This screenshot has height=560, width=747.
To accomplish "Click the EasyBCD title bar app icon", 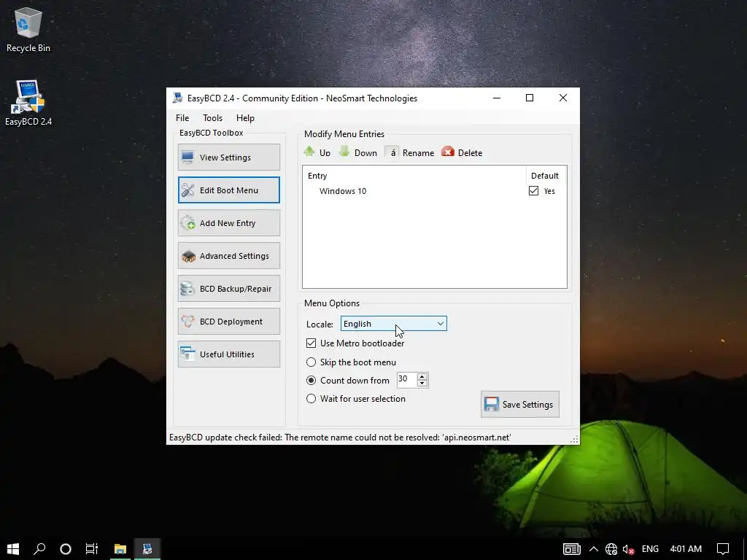I will point(178,98).
